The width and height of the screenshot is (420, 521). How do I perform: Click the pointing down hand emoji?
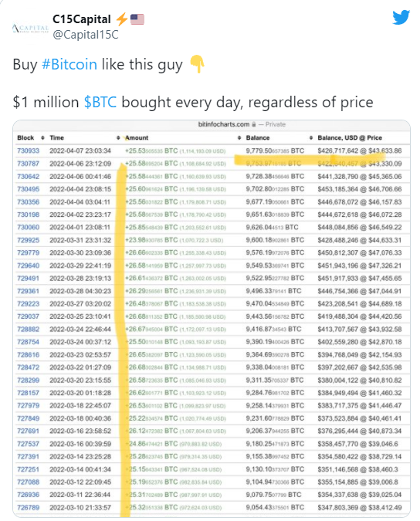click(x=197, y=64)
